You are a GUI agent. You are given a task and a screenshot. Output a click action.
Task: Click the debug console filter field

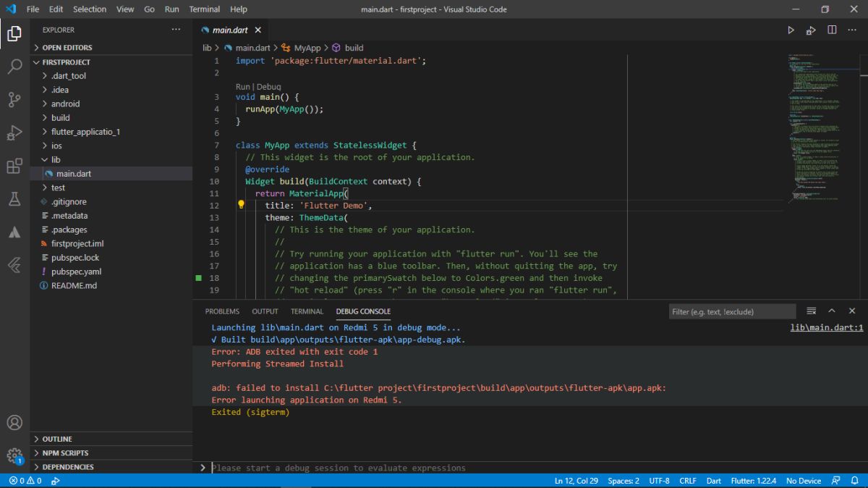[732, 311]
